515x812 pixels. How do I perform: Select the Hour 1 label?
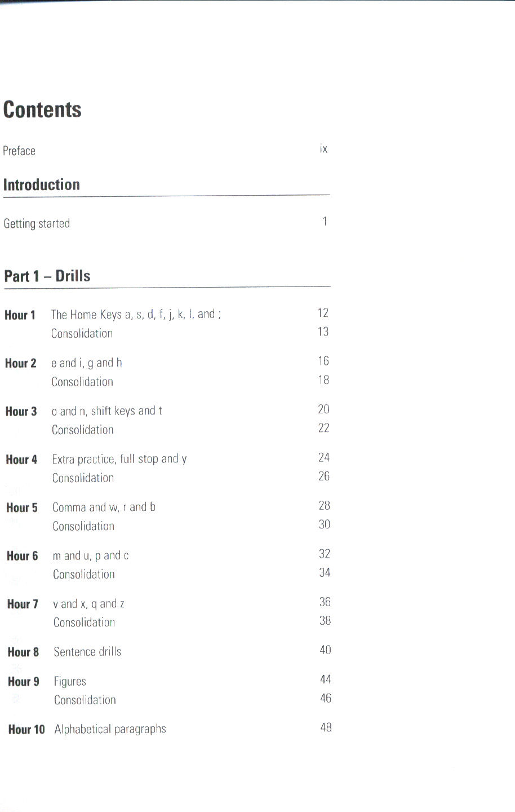20,315
